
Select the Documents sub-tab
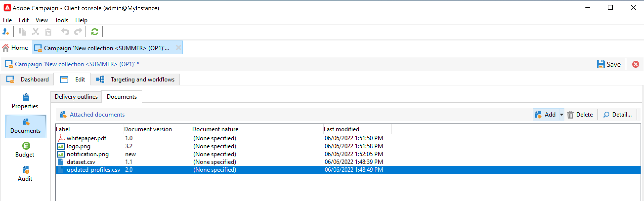(x=122, y=97)
